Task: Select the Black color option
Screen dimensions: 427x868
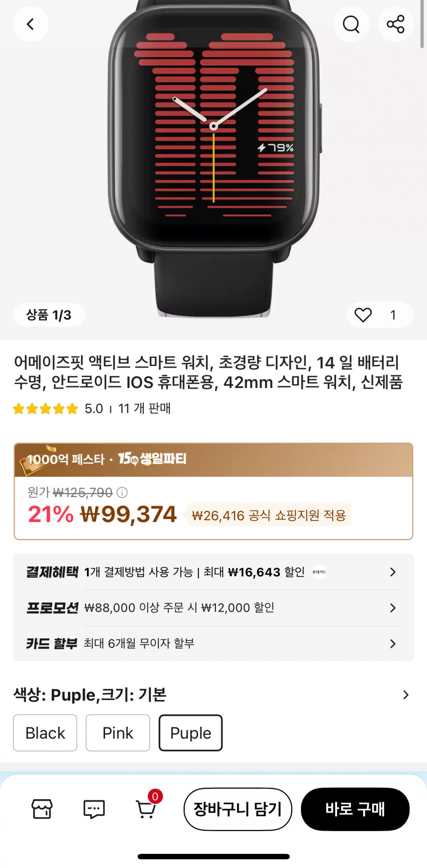Action: tap(45, 733)
